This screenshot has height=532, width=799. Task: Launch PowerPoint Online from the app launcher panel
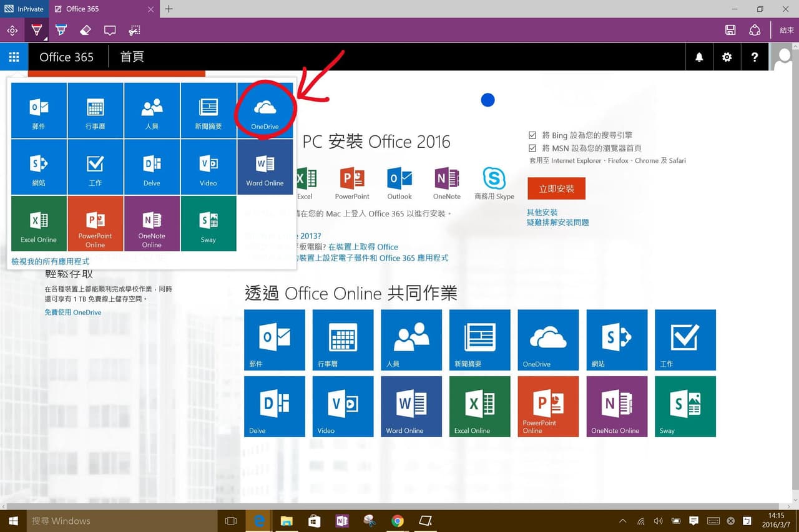96,223
